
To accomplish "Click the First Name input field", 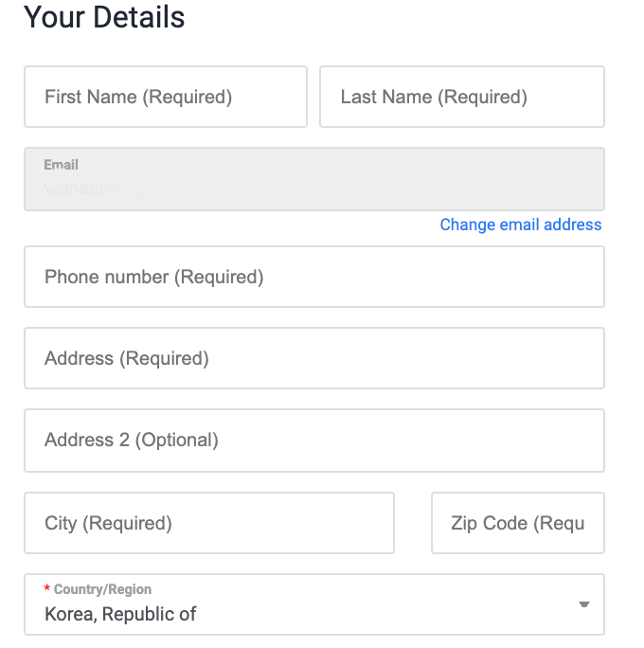I will [x=165, y=97].
